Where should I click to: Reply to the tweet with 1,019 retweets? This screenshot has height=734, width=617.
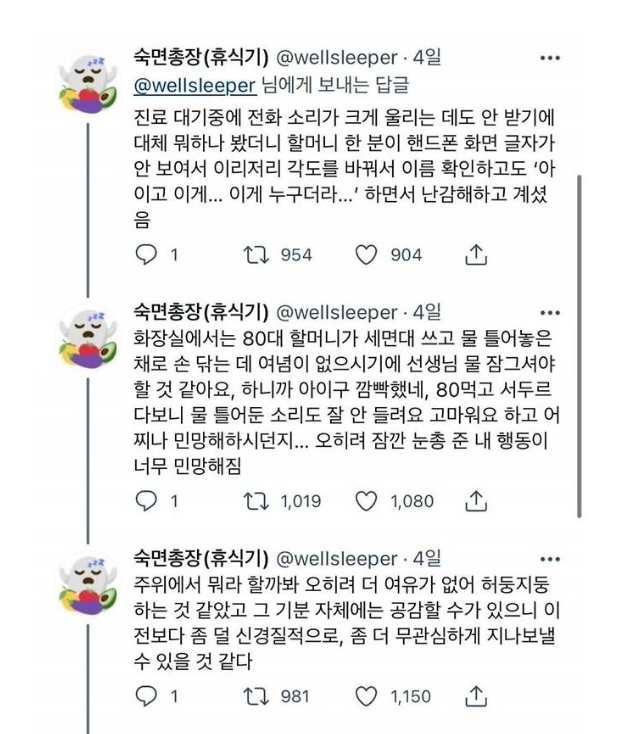tap(146, 501)
